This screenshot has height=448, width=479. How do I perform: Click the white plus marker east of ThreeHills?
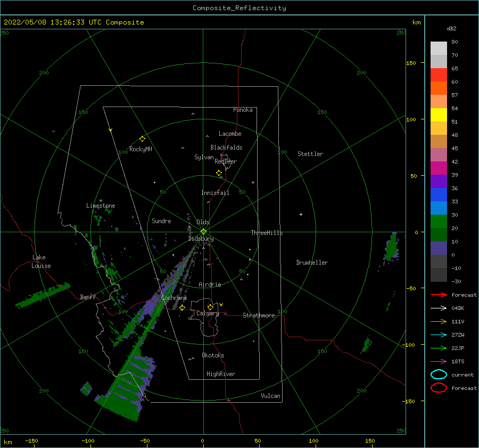click(301, 214)
